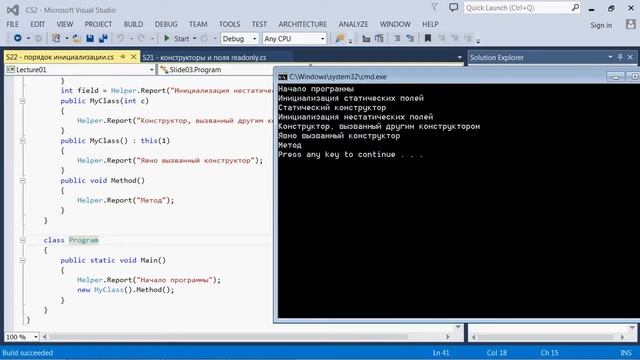
Task: Collapse the MyClass(int c) constructor outline
Action: 22,101
